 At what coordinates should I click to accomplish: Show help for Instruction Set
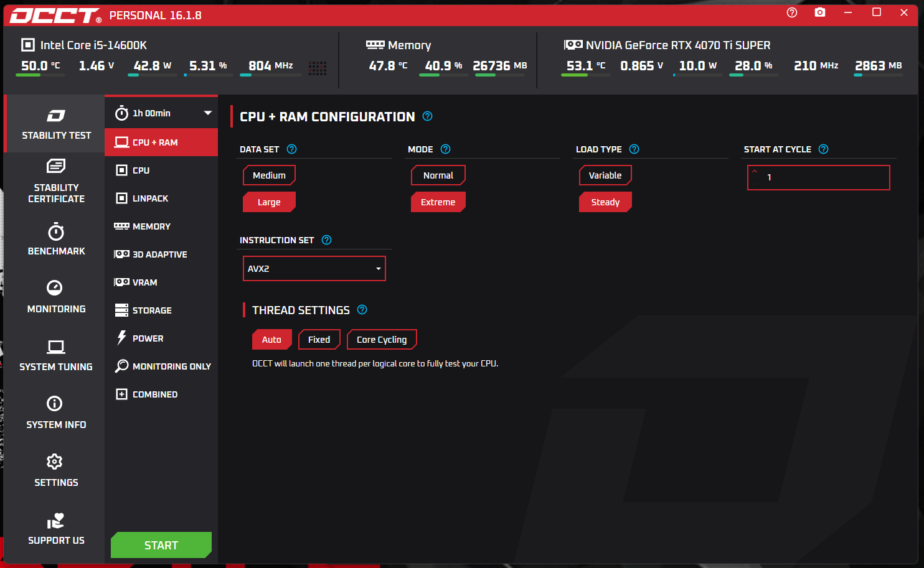click(326, 240)
